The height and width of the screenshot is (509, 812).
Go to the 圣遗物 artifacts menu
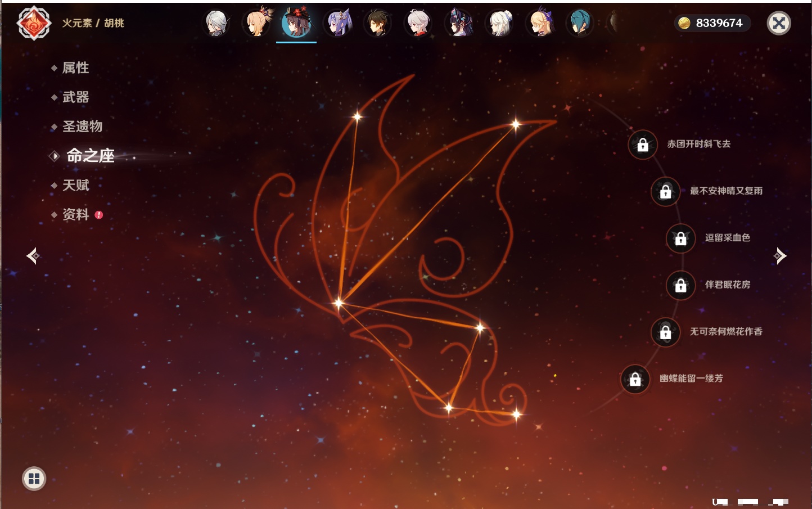(82, 127)
